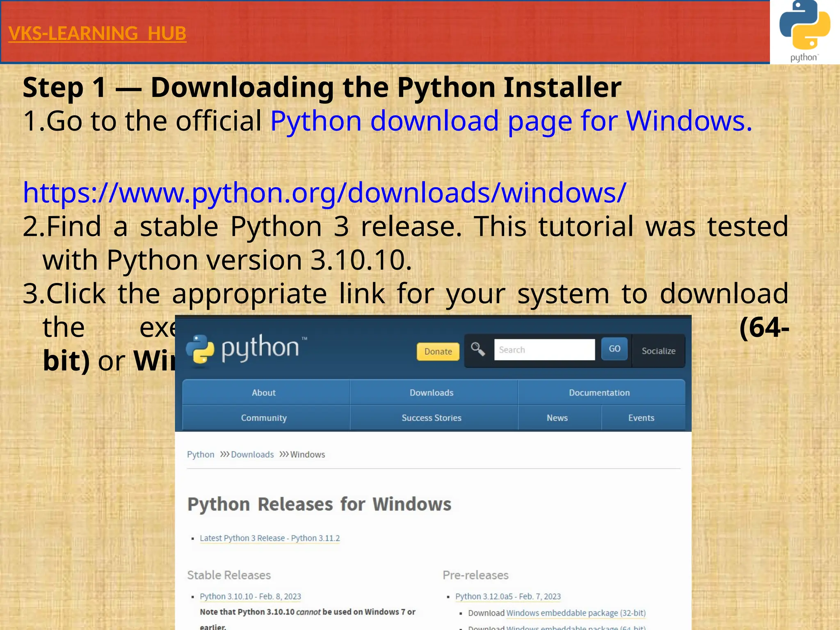Click the Downloads breadcrumb link
840x630 pixels.
click(252, 454)
